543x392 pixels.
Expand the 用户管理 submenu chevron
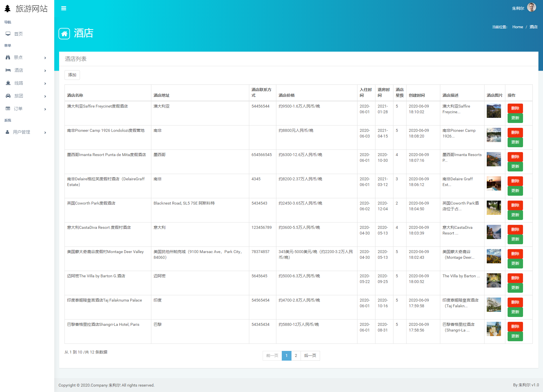click(45, 133)
